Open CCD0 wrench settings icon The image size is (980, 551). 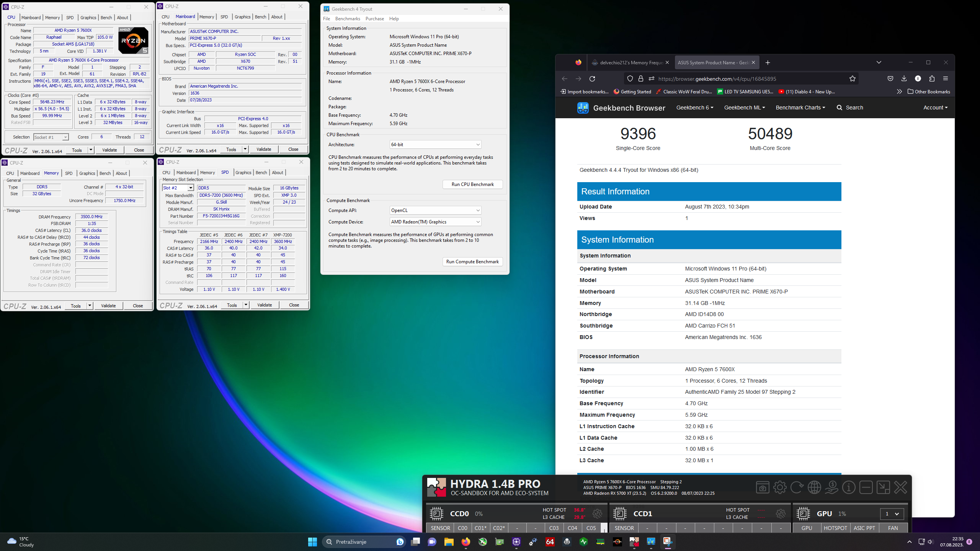597,514
